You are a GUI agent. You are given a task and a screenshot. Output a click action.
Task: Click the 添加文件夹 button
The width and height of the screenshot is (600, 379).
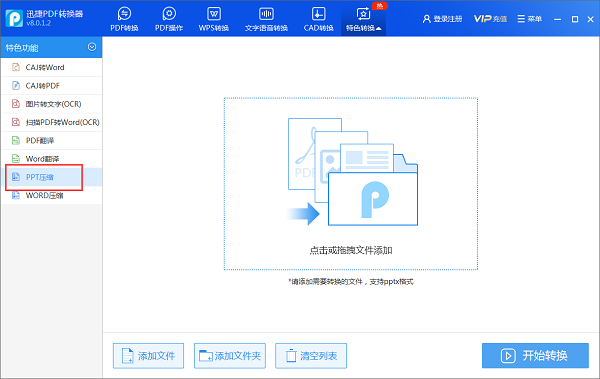pos(230,356)
